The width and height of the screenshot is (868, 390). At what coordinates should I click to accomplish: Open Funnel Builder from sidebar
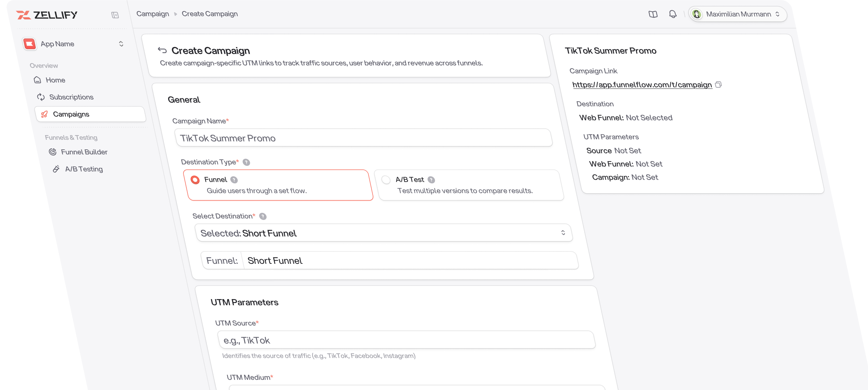84,152
